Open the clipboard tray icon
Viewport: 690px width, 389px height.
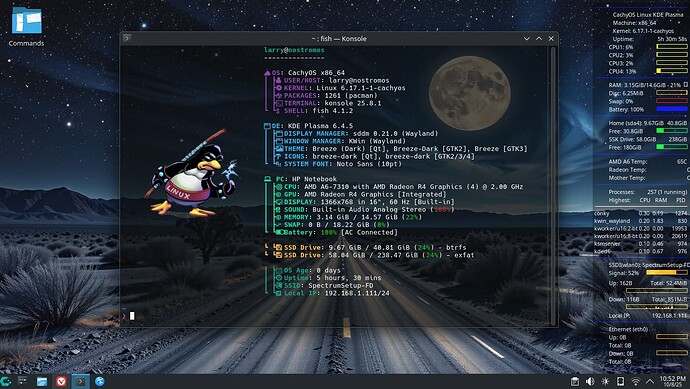pyautogui.click(x=575, y=382)
